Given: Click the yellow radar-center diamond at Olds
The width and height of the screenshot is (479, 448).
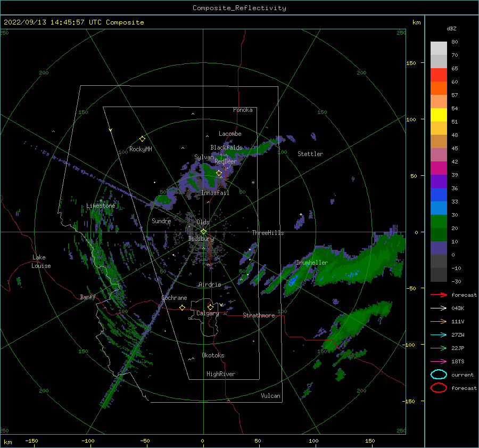Looking at the screenshot, I should point(203,232).
